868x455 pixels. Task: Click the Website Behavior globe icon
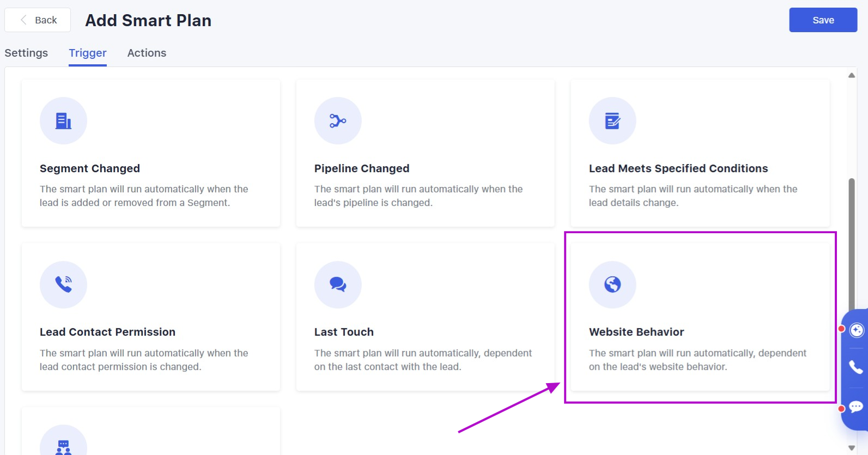point(612,284)
